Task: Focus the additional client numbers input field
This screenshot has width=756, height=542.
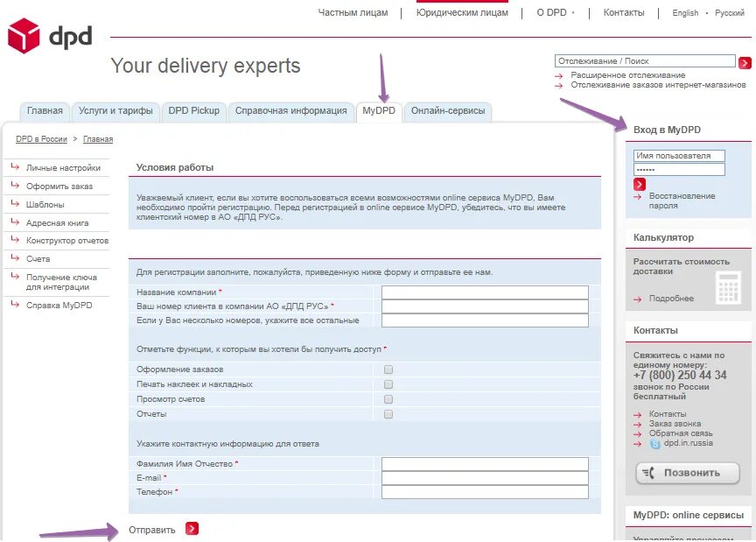Action: pos(485,320)
